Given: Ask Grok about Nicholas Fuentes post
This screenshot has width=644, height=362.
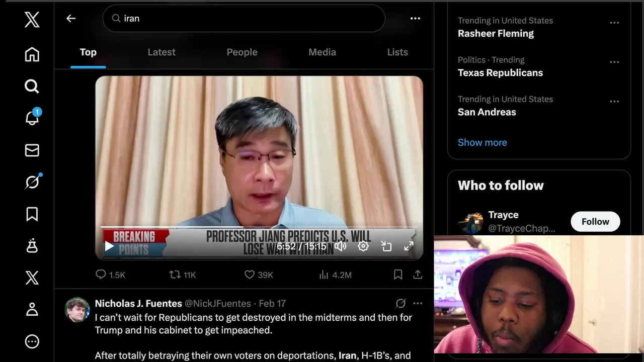Looking at the screenshot, I should click(400, 303).
